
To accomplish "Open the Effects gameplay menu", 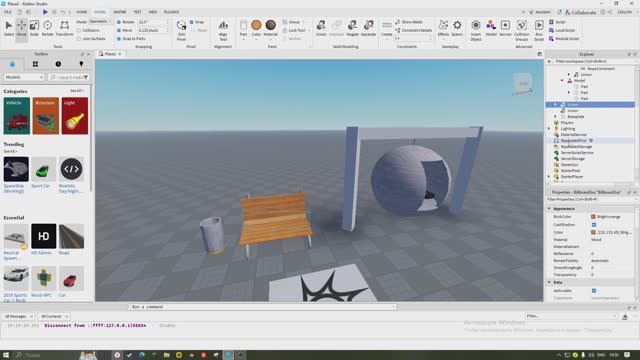I will (443, 28).
